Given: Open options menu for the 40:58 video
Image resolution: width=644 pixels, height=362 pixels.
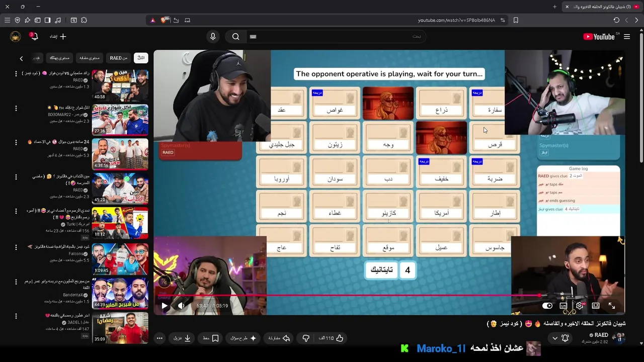Looking at the screenshot, I should (x=16, y=74).
